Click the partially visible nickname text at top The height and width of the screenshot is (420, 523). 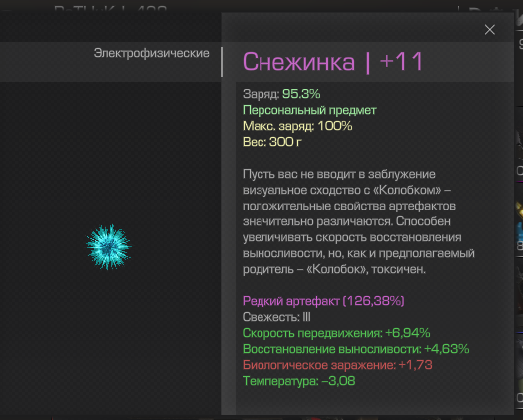(x=110, y=9)
